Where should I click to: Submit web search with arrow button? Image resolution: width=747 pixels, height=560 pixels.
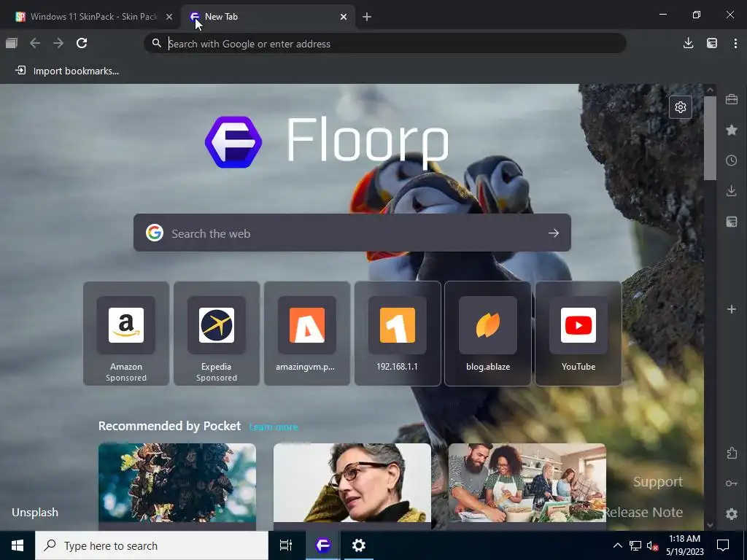point(553,233)
